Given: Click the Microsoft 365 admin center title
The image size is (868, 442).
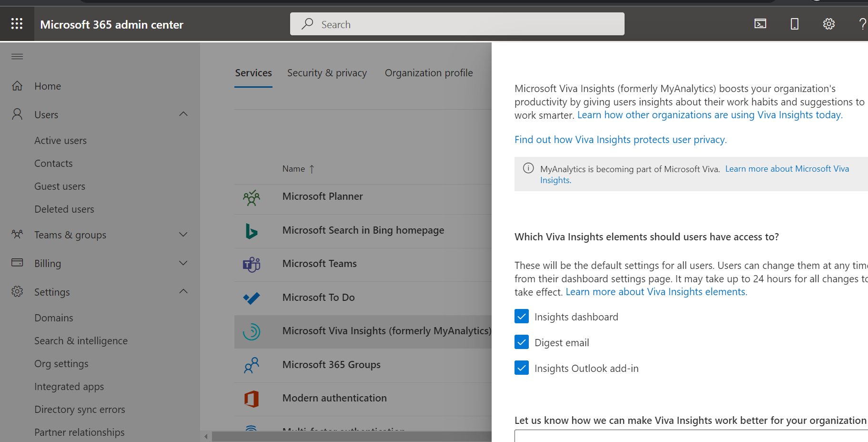Looking at the screenshot, I should click(111, 24).
